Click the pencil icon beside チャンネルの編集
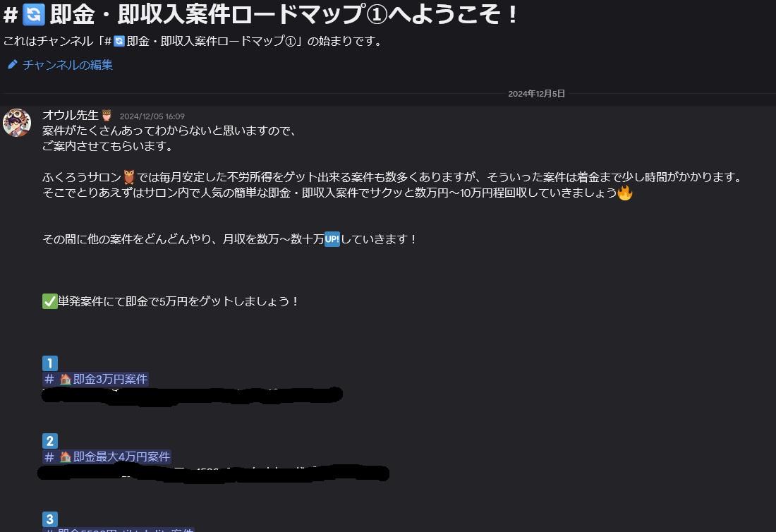This screenshot has height=532, width=776. coord(13,64)
